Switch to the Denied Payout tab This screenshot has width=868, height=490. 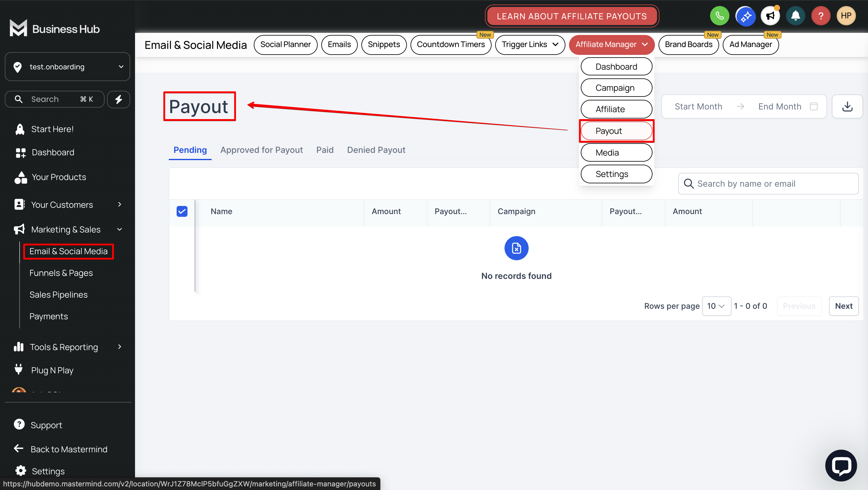[x=376, y=150]
